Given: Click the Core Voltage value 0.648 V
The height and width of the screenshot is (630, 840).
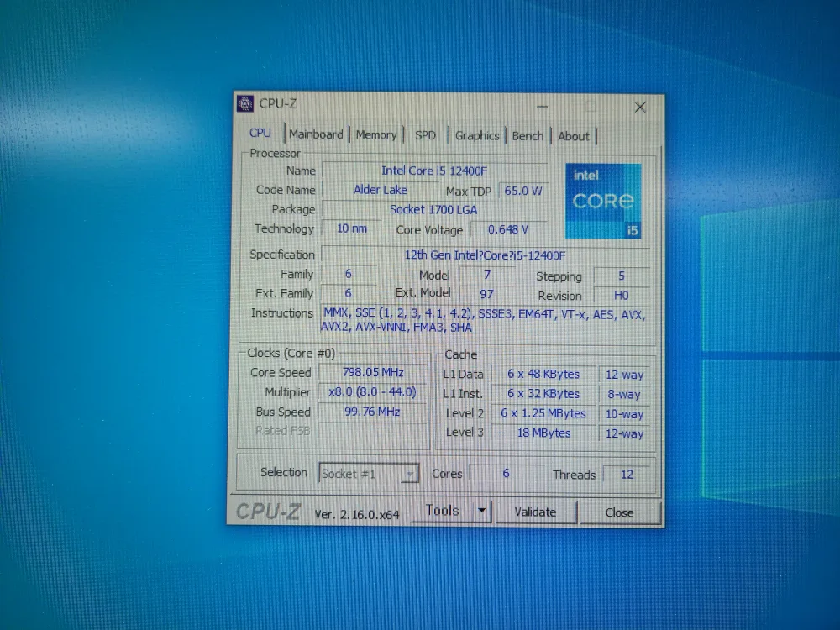Looking at the screenshot, I should point(508,230).
